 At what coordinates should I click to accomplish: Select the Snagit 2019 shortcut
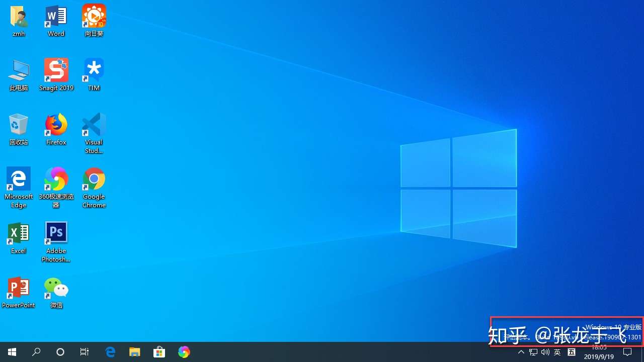(56, 75)
